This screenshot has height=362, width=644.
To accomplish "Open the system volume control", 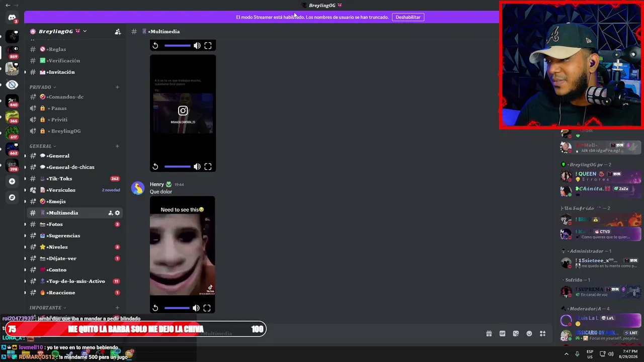I will coord(611,354).
